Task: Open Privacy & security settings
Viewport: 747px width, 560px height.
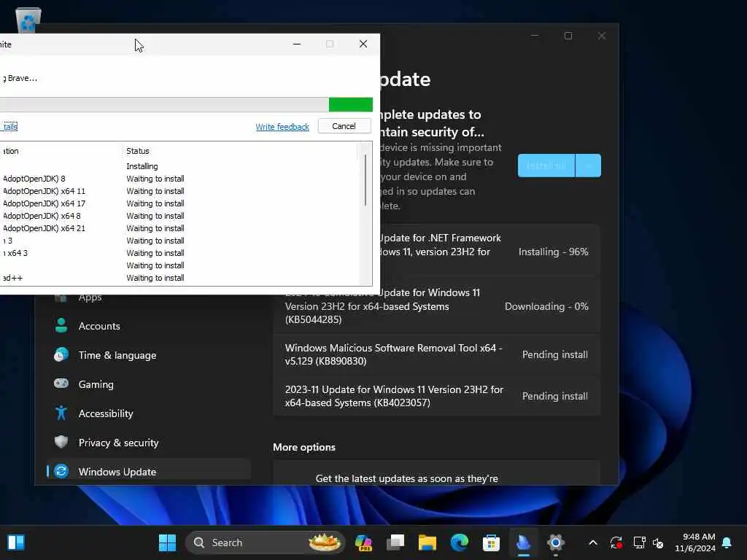Action: pyautogui.click(x=149, y=443)
